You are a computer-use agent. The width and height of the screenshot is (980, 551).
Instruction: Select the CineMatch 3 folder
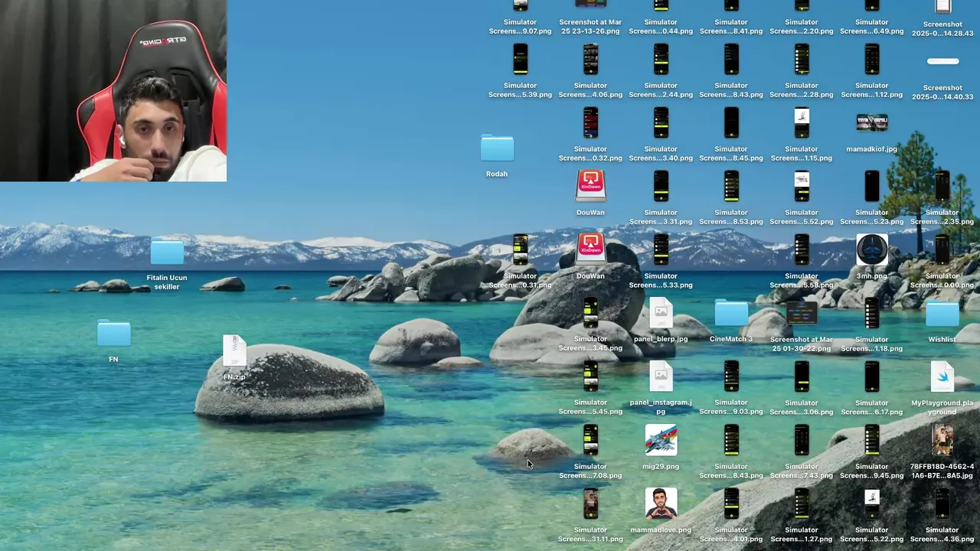731,313
